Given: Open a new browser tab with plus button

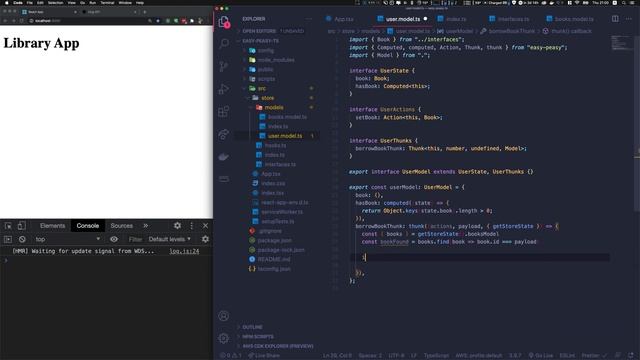Looking at the screenshot, I should point(144,12).
